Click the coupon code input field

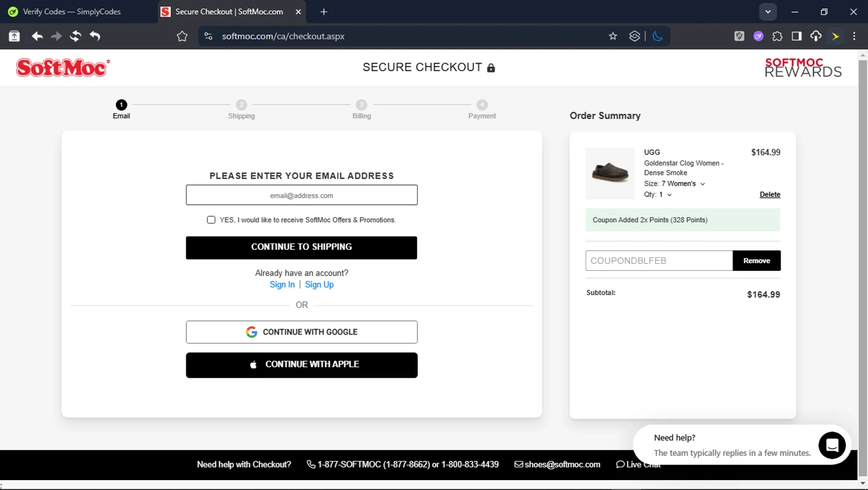click(659, 261)
